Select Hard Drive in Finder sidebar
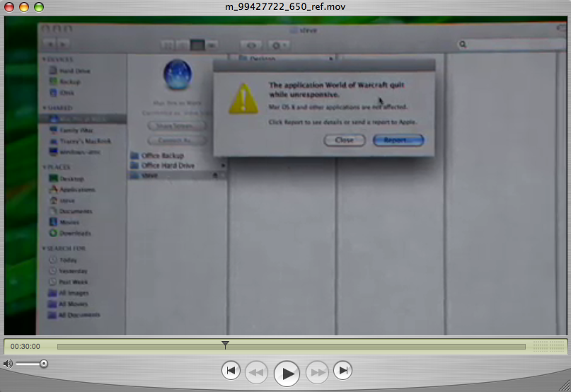This screenshot has height=392, width=571. (x=70, y=71)
